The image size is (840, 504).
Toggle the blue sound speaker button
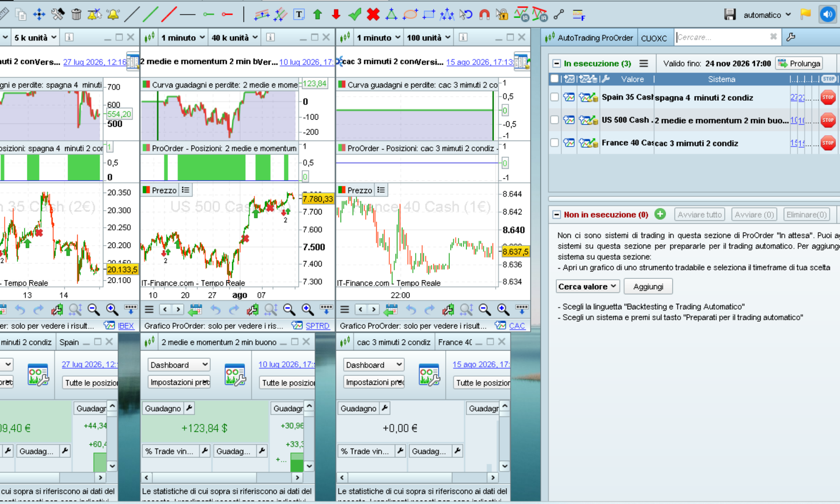(827, 15)
